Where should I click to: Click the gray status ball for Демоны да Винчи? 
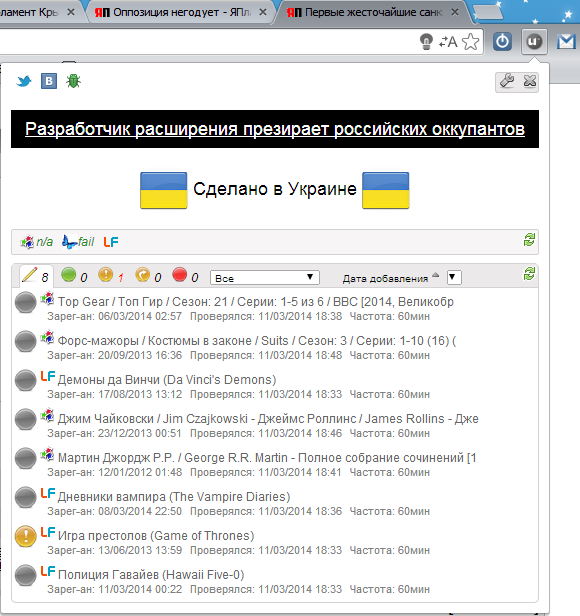point(26,380)
